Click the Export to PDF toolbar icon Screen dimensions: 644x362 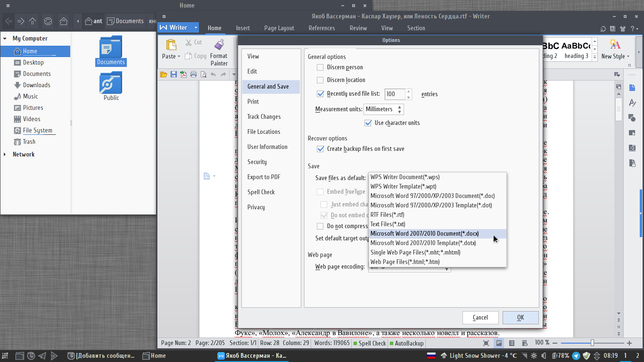pos(183,74)
